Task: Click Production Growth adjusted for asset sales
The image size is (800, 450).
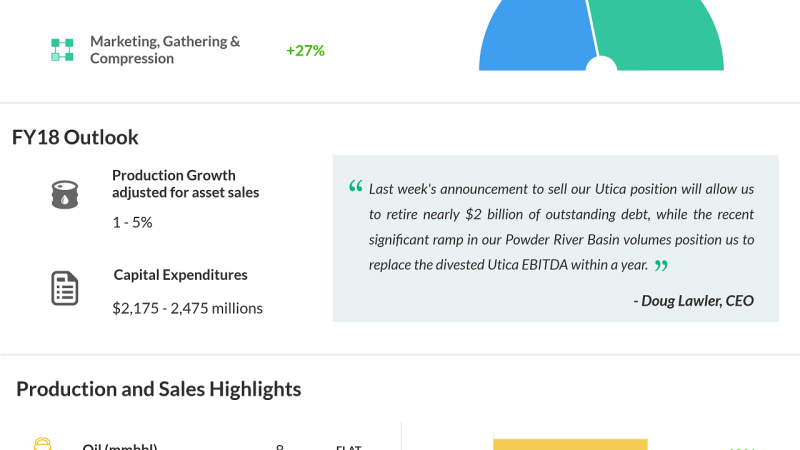Action: pyautogui.click(x=185, y=184)
